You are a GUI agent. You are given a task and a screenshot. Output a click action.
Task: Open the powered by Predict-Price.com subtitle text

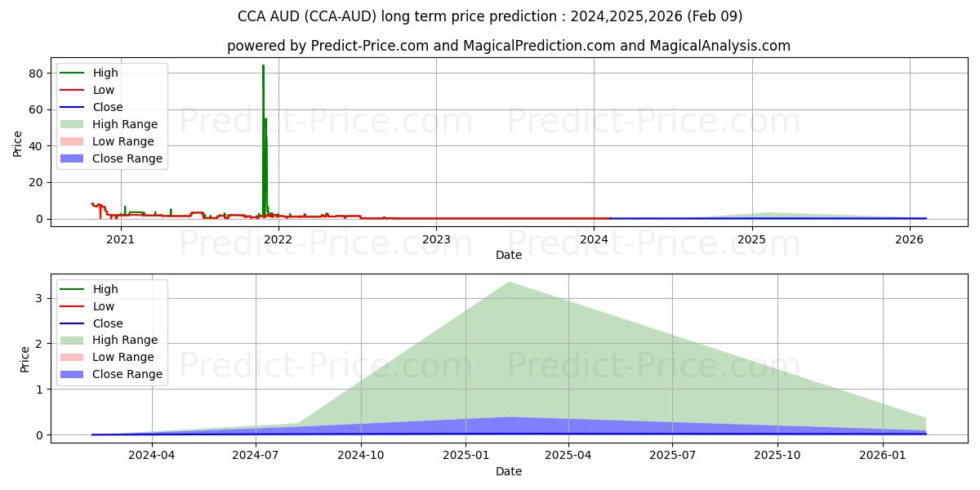(x=508, y=46)
